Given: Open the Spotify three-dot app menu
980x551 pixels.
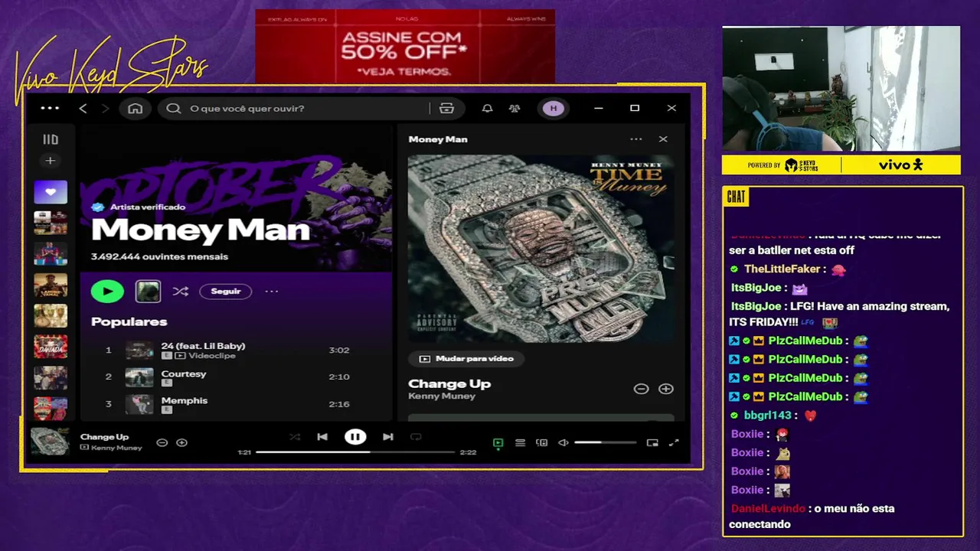Looking at the screenshot, I should [50, 109].
